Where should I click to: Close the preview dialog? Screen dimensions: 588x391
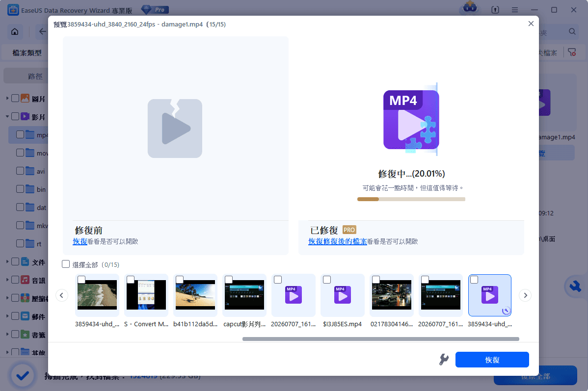pos(531,24)
